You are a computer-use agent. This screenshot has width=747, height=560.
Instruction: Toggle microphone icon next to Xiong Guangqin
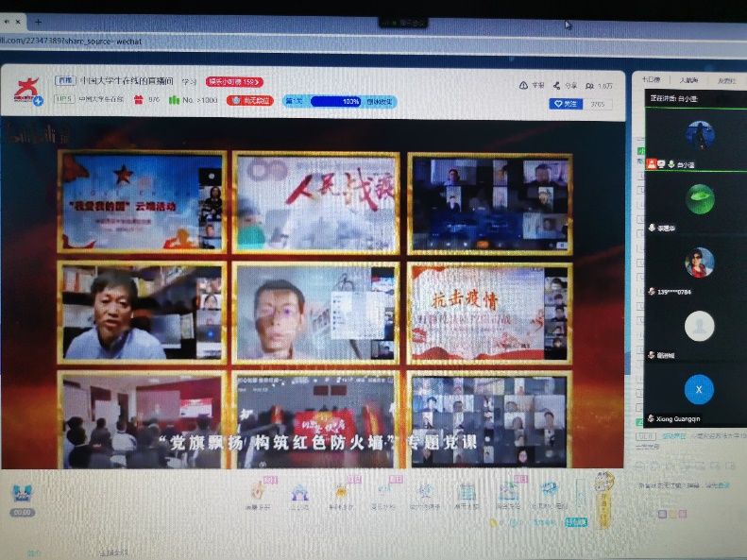pos(652,418)
